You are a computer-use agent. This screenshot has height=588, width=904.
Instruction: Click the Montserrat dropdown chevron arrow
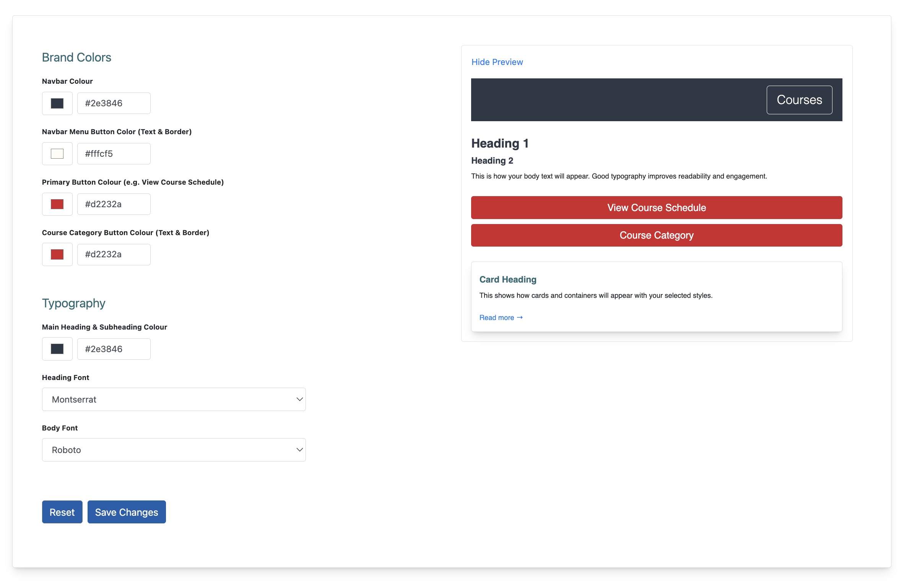coord(299,399)
